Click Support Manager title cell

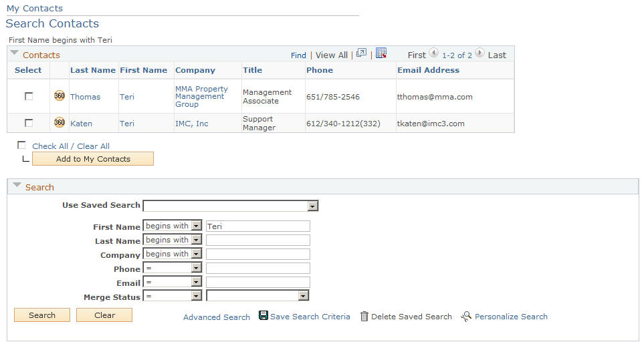pyautogui.click(x=259, y=123)
